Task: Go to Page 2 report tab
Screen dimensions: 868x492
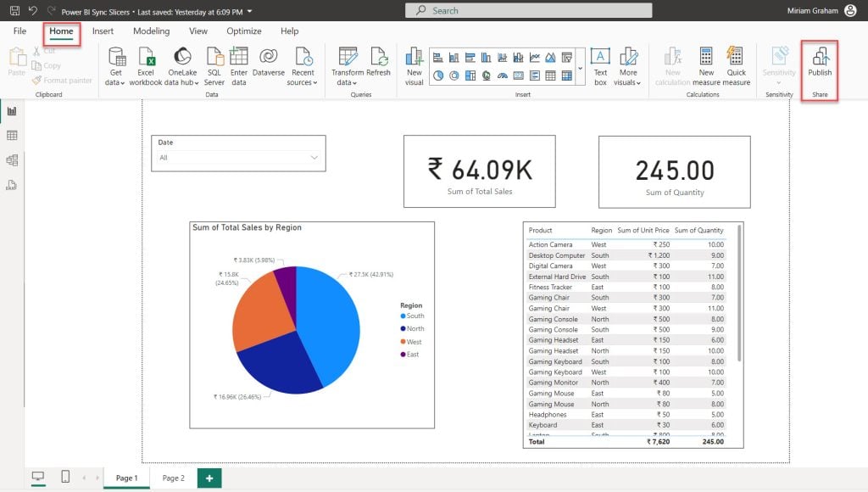Action: (x=173, y=478)
